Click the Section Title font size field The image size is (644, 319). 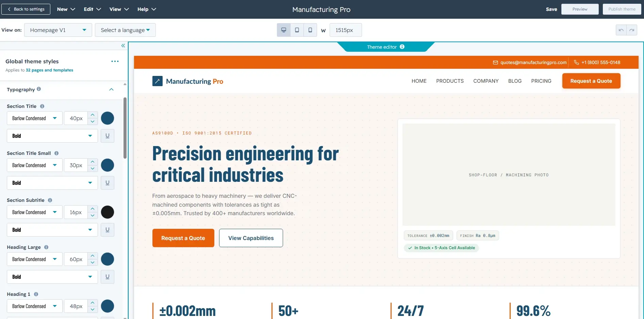(76, 118)
